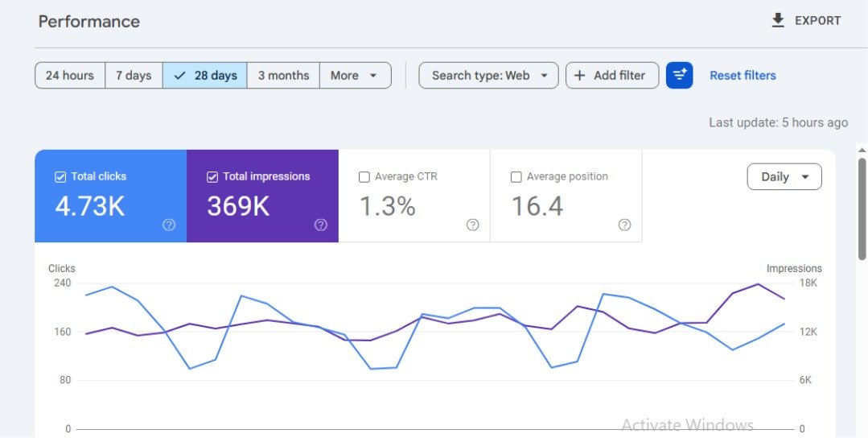
Task: Click the 12K impressions axis value
Action: [x=808, y=332]
